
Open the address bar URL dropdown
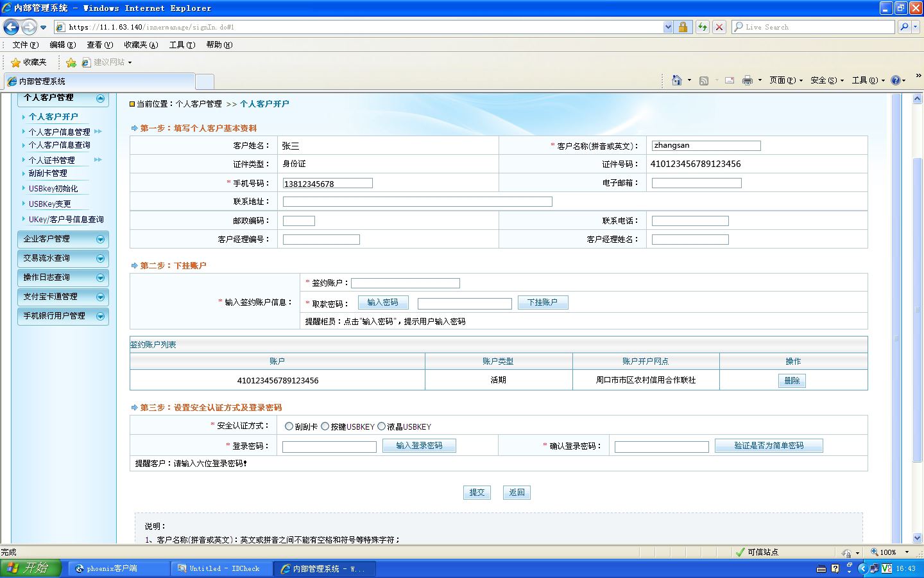point(668,27)
